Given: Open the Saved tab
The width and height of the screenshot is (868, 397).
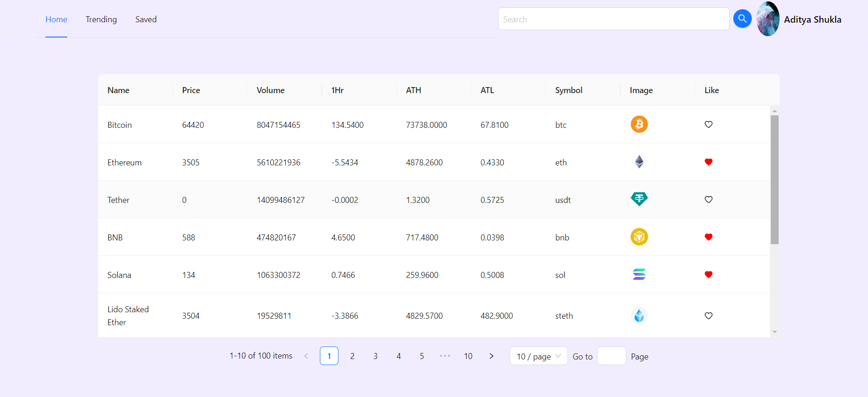Looking at the screenshot, I should tap(146, 19).
